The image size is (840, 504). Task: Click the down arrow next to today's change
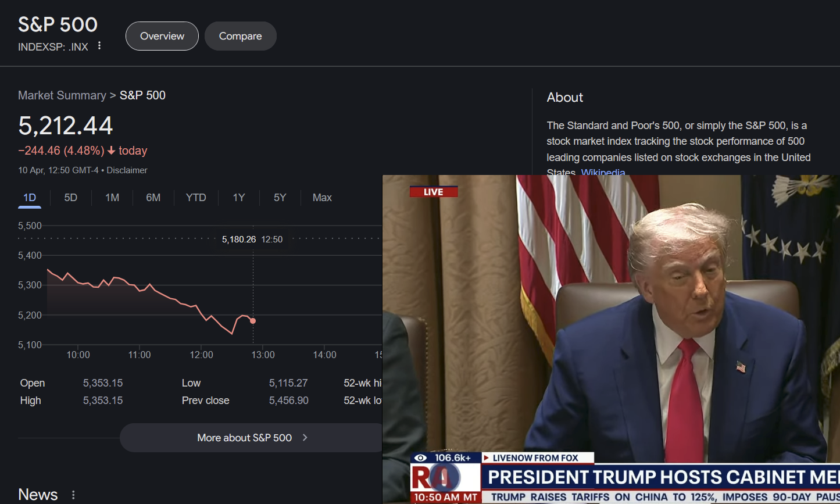(112, 151)
